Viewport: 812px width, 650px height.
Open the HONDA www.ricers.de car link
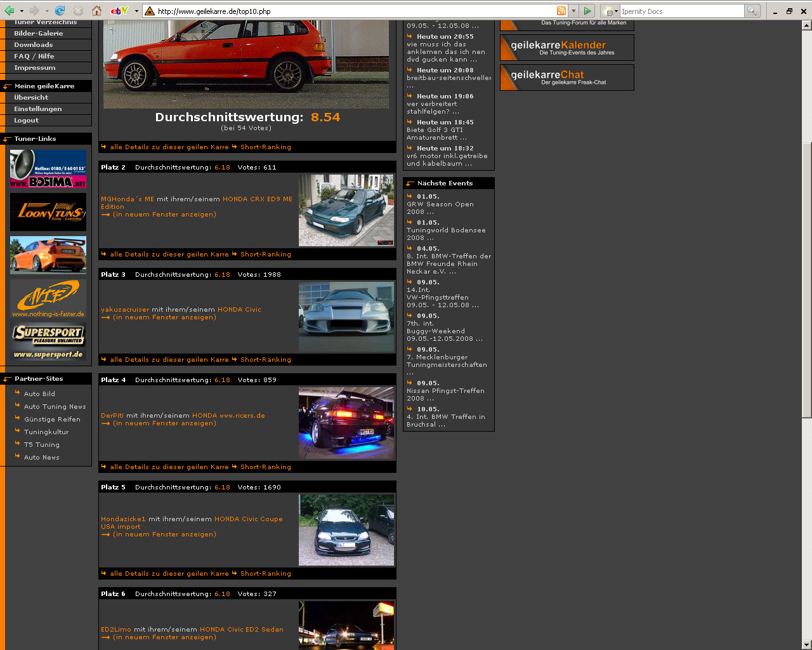(228, 415)
